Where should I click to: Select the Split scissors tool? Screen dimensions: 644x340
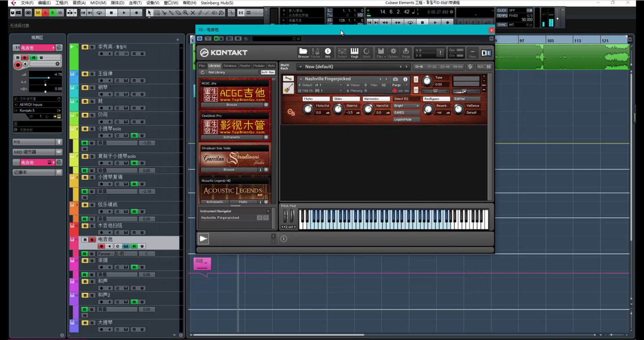click(164, 13)
